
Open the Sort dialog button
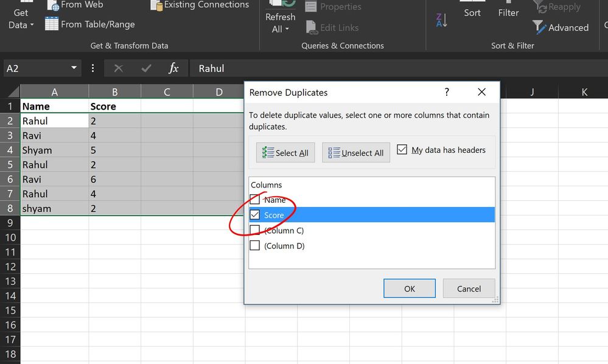(472, 10)
